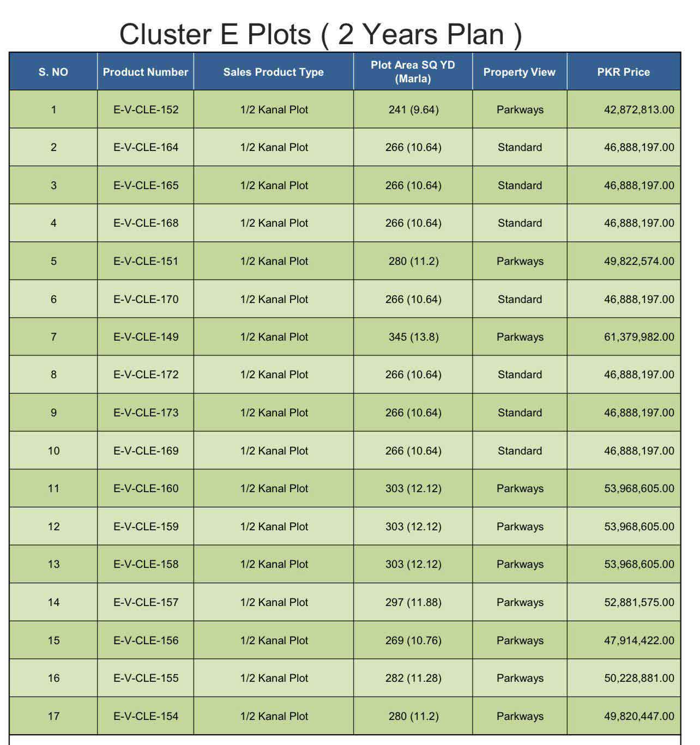Click the 345 (13.8) plot area cell

pos(413,337)
